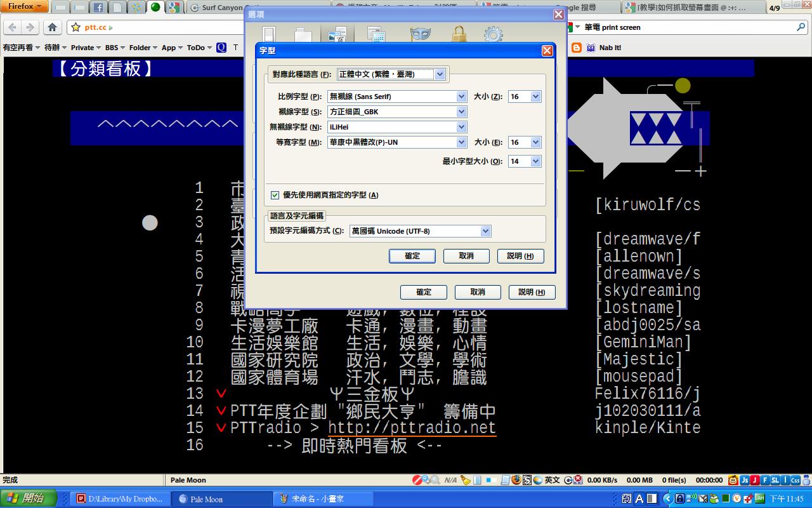Click 說明 (H) in the Options window
The width and height of the screenshot is (812, 508).
(532, 292)
